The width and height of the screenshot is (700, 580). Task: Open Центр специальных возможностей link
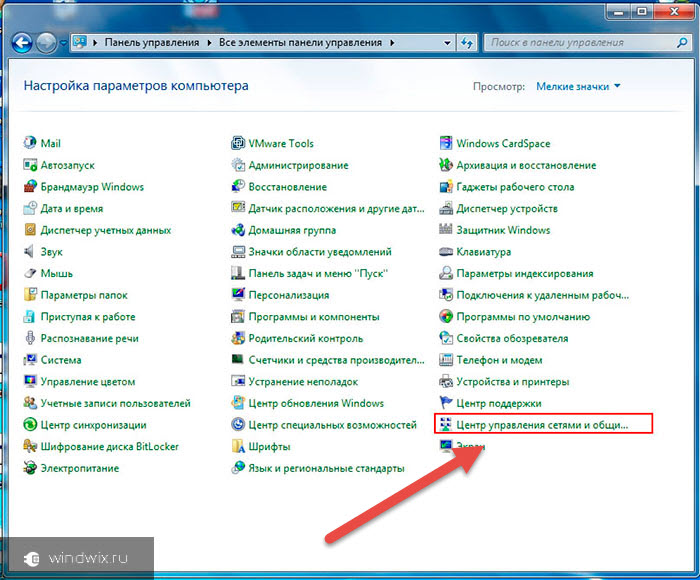click(333, 425)
